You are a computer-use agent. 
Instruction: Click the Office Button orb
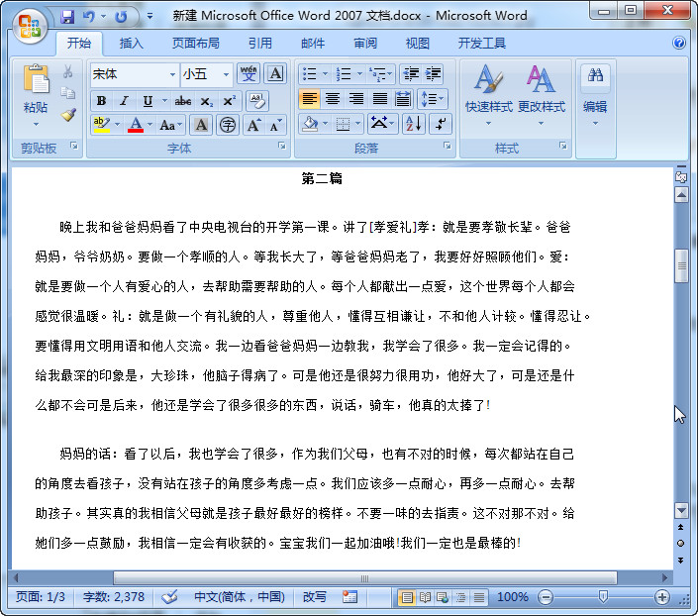[x=30, y=26]
